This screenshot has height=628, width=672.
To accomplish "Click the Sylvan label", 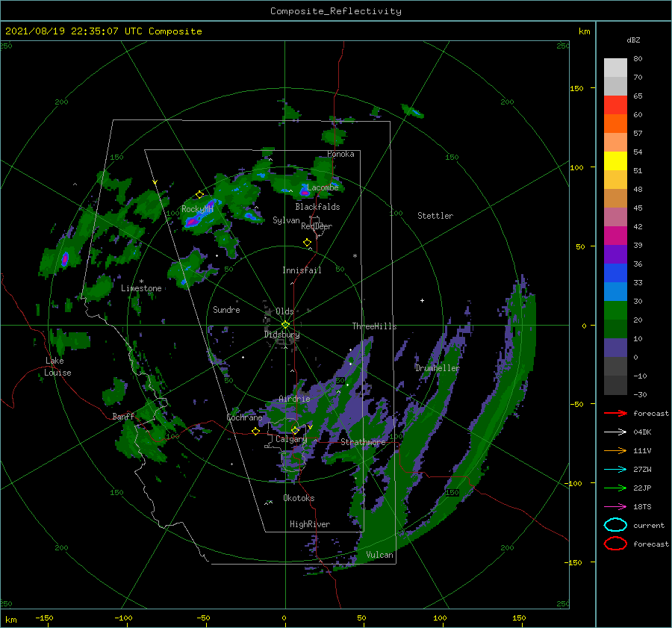I will point(286,220).
